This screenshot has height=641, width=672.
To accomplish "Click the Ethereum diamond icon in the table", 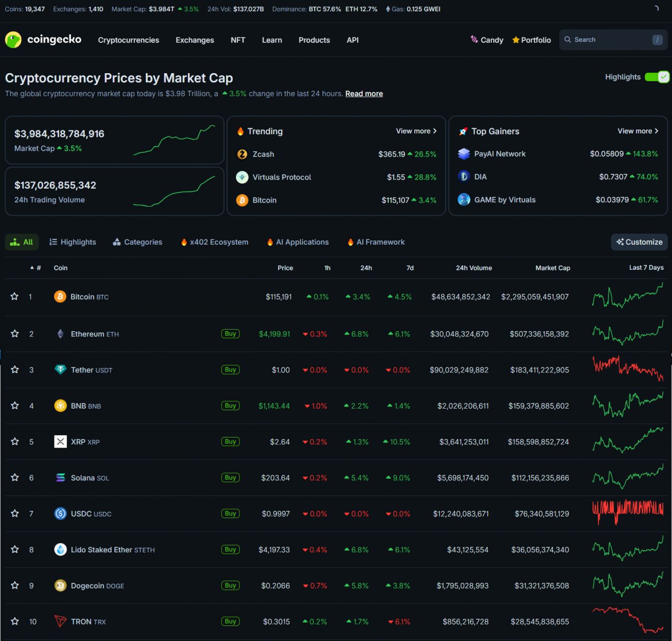I will coord(60,334).
